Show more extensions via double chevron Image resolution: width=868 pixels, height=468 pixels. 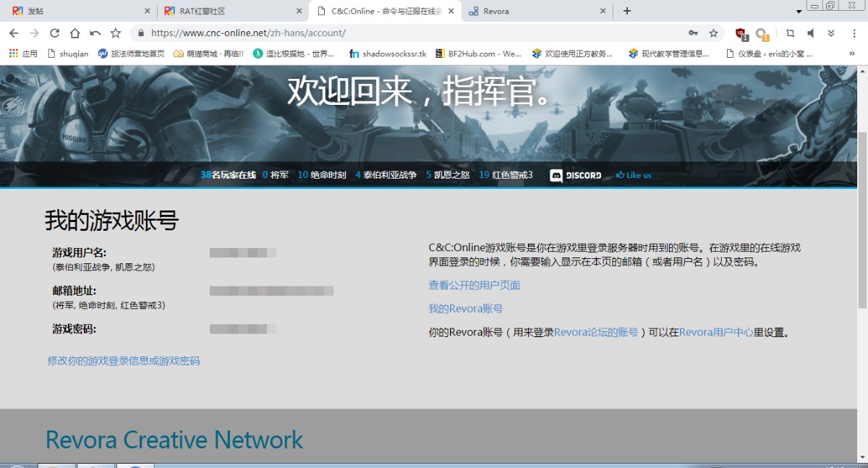point(831,33)
